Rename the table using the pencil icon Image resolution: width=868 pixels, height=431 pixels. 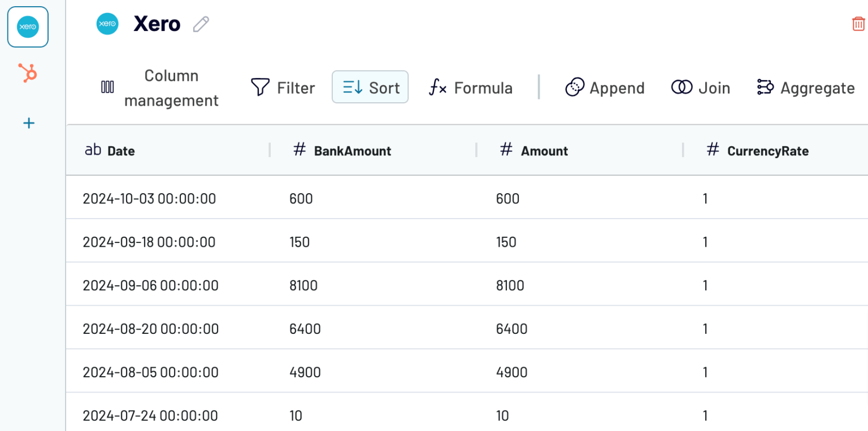point(201,24)
